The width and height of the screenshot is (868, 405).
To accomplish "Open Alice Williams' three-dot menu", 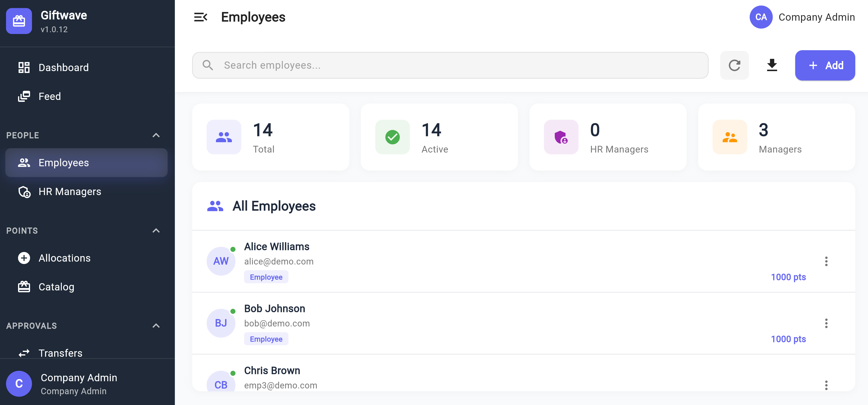I will coord(826,261).
